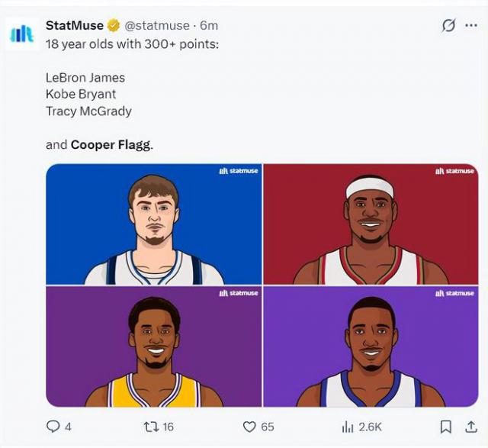Click the 16 reposts count
This screenshot has height=448, width=488.
(x=168, y=427)
